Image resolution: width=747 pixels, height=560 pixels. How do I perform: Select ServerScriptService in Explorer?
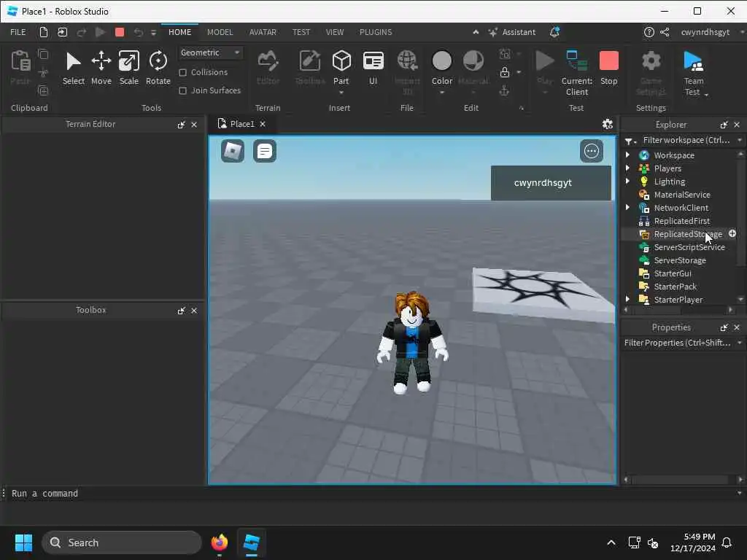tap(689, 246)
